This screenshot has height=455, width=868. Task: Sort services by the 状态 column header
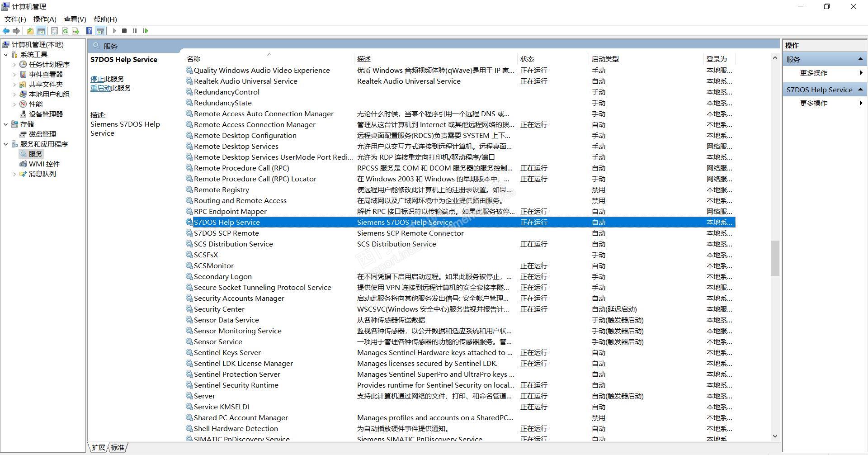pos(553,59)
